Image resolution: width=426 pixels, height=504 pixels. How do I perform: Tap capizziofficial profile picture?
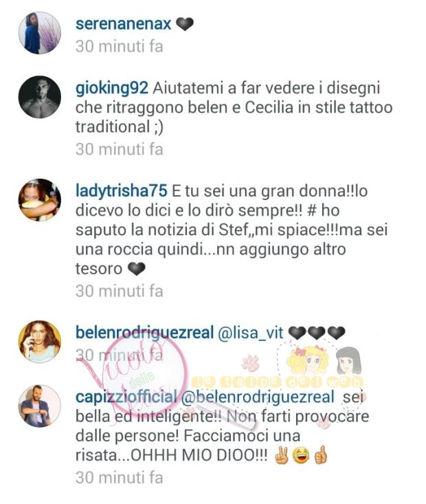(x=40, y=406)
